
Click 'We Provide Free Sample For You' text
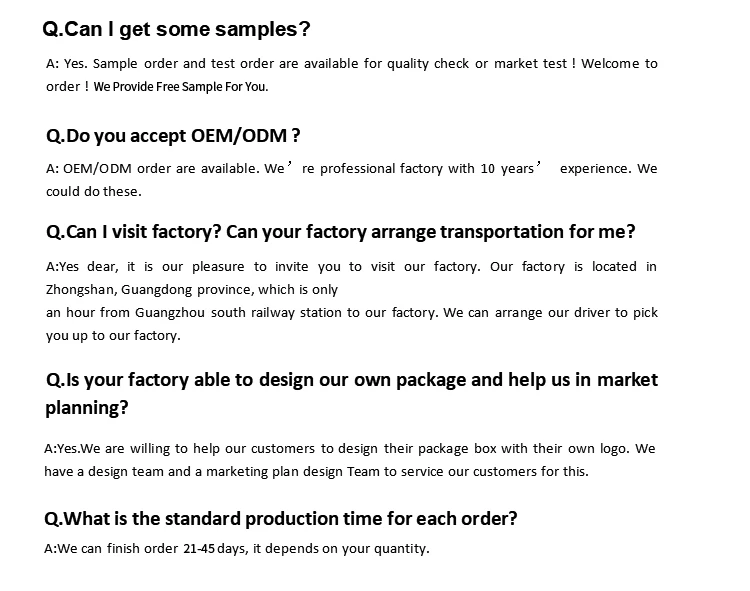coord(181,87)
